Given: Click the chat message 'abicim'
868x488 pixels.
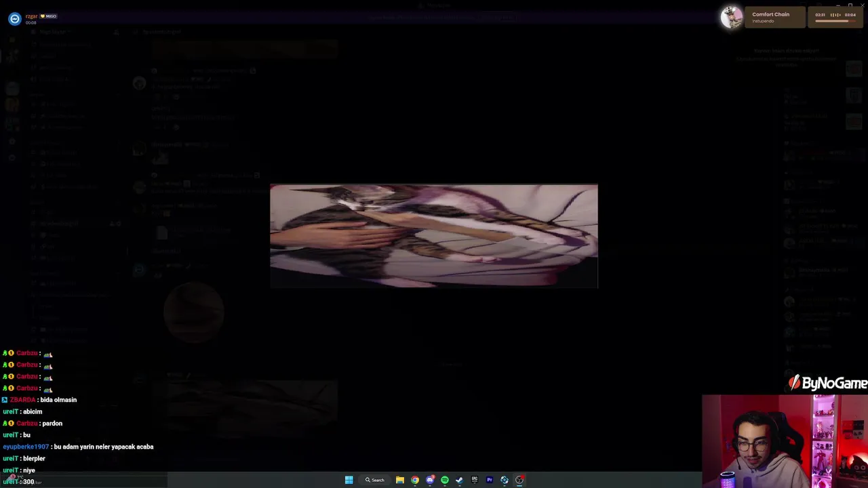Looking at the screenshot, I should 33,411.
